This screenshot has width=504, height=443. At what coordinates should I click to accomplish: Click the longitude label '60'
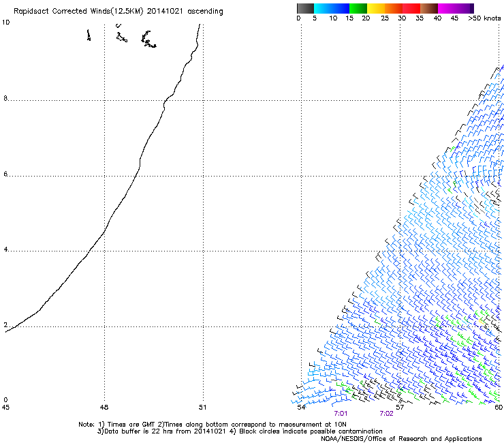[499, 408]
